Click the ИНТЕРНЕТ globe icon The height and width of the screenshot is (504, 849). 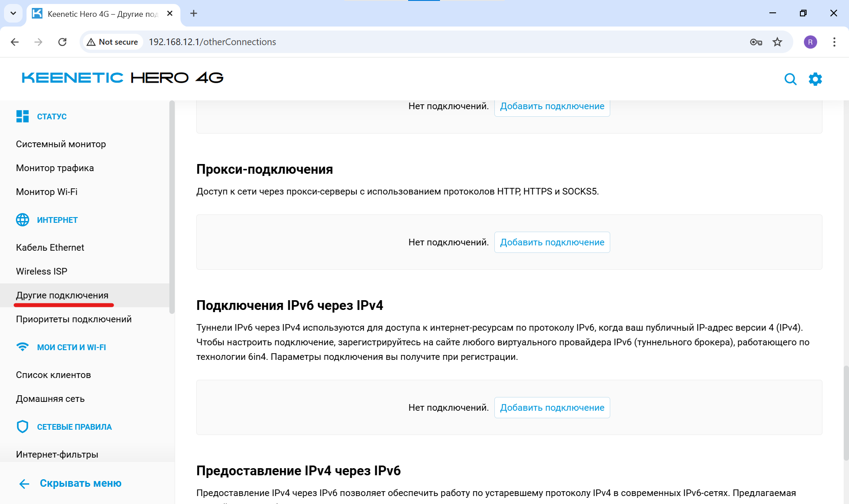[23, 219]
